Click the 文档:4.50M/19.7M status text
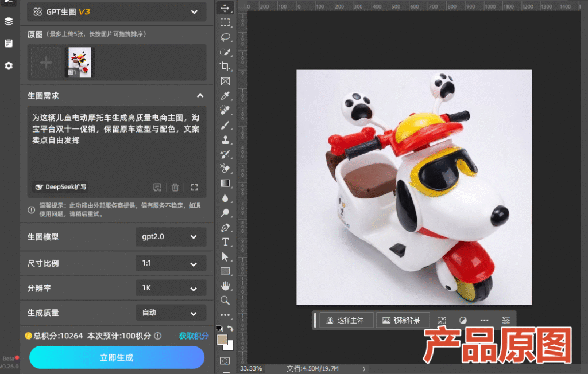This screenshot has width=588, height=374. click(x=312, y=369)
